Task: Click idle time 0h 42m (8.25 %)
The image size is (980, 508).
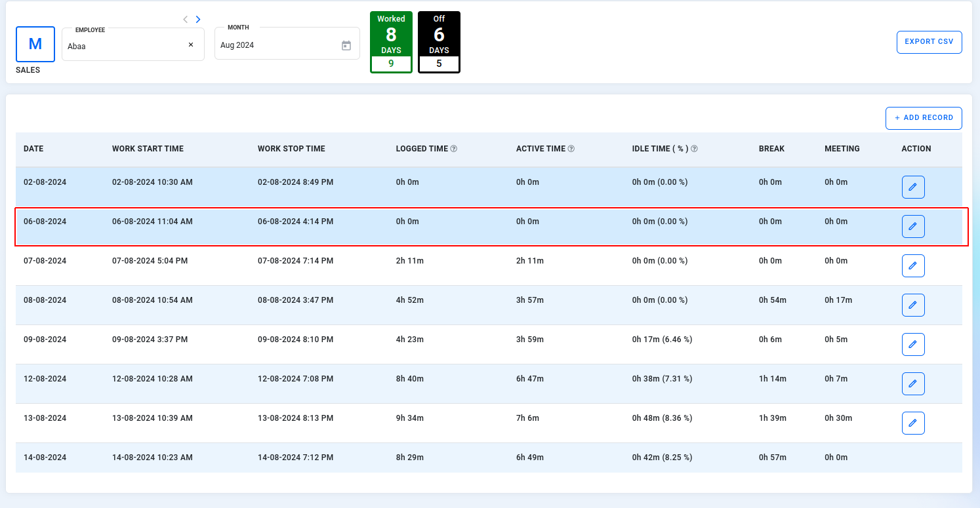Action: pos(662,458)
